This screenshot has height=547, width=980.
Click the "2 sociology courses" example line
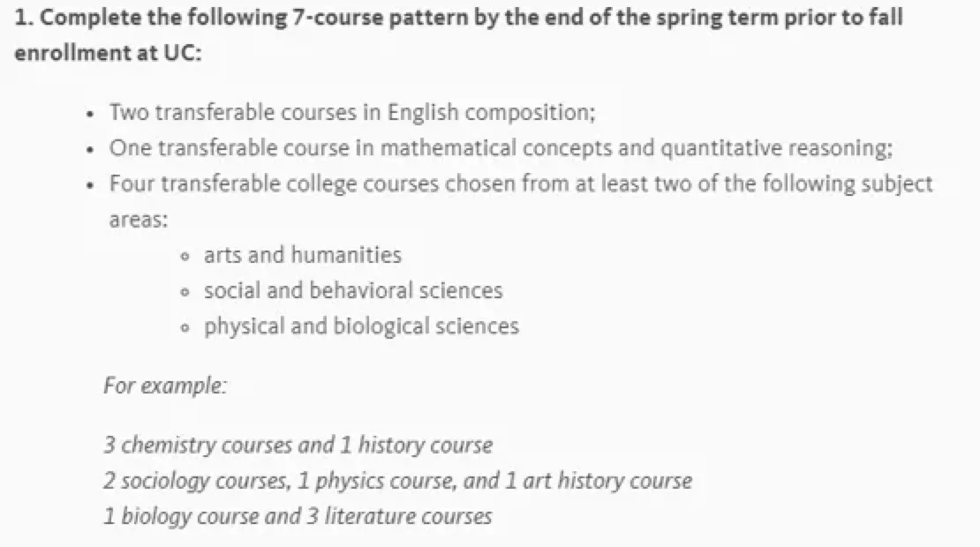397,481
